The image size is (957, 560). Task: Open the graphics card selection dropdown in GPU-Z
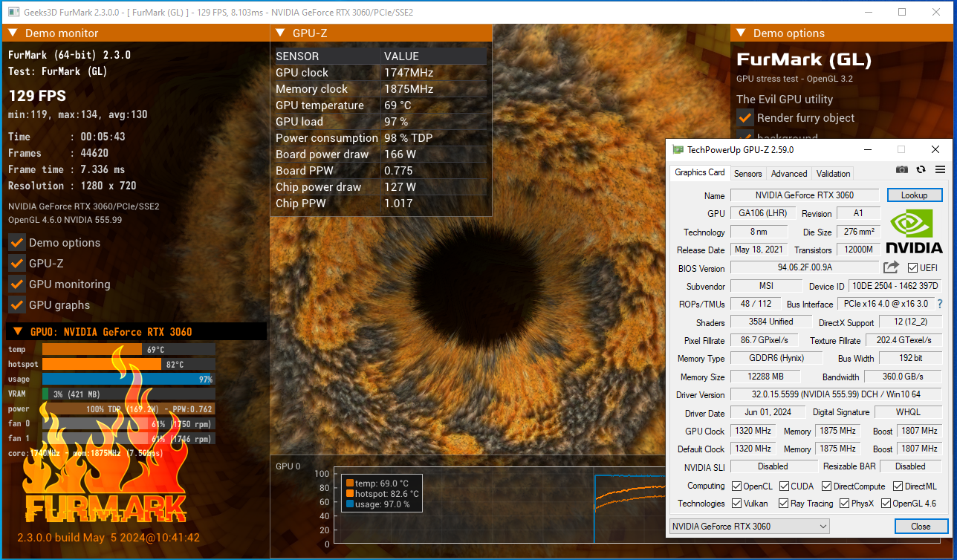tap(825, 526)
